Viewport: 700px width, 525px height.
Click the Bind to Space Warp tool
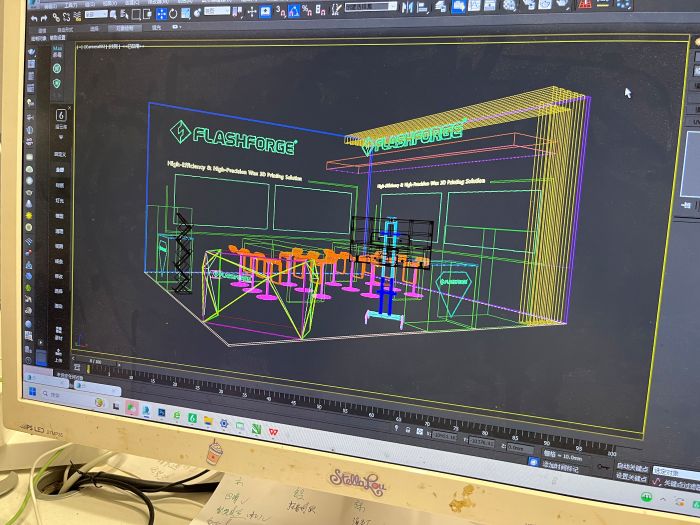[77, 17]
